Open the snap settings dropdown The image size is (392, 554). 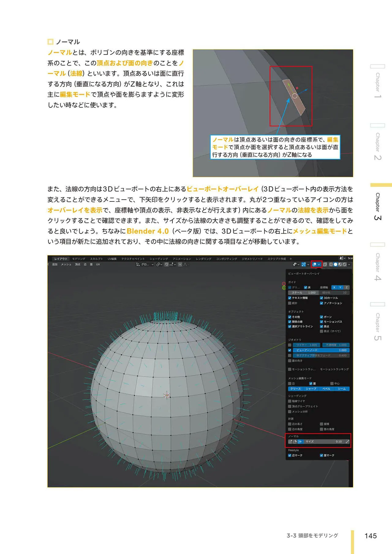(x=173, y=264)
